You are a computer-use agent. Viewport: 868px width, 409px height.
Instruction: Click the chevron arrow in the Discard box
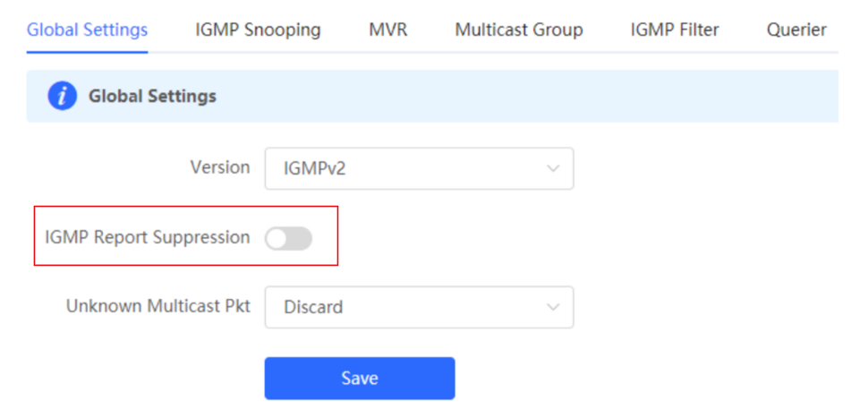point(552,307)
